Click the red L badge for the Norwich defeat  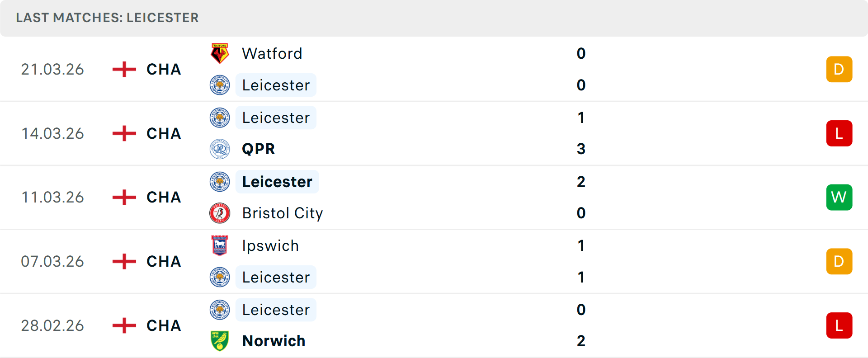pyautogui.click(x=839, y=325)
